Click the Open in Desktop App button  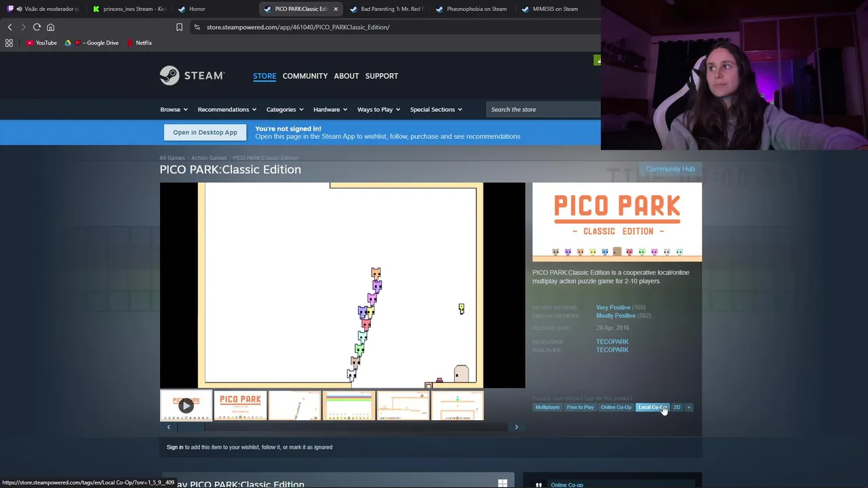point(205,132)
